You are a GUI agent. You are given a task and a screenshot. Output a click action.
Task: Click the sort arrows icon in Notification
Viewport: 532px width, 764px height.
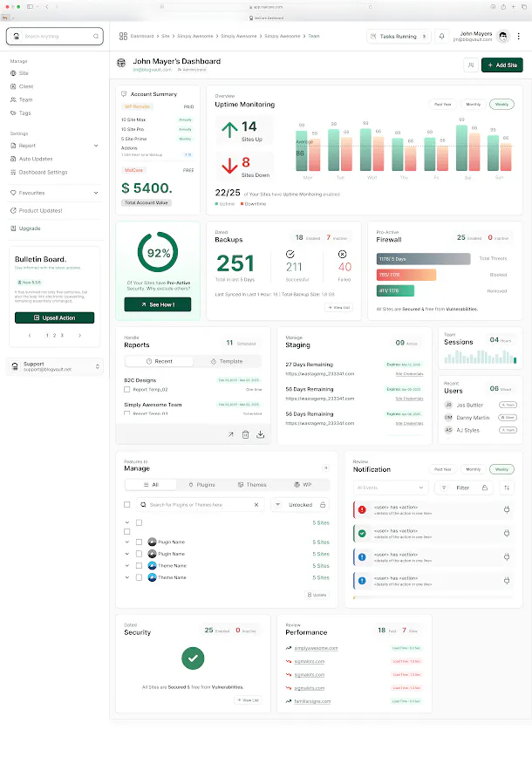click(507, 488)
